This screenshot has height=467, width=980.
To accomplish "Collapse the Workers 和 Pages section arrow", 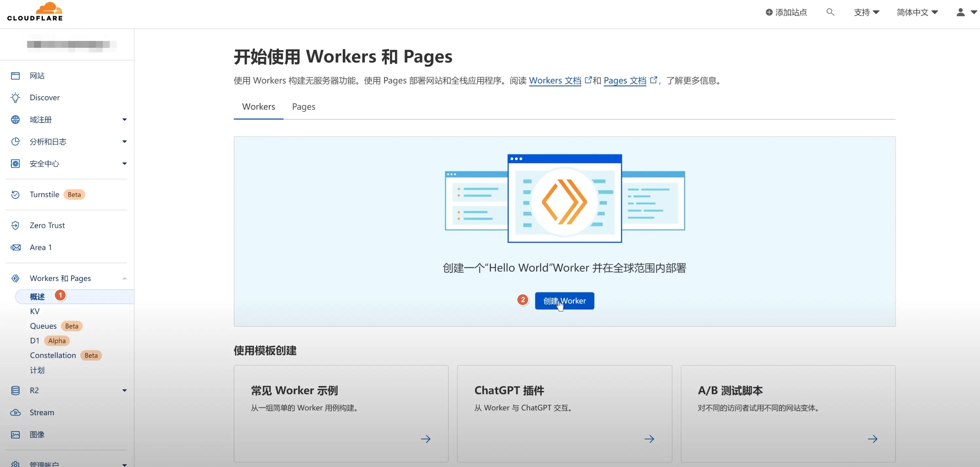I will (124, 278).
